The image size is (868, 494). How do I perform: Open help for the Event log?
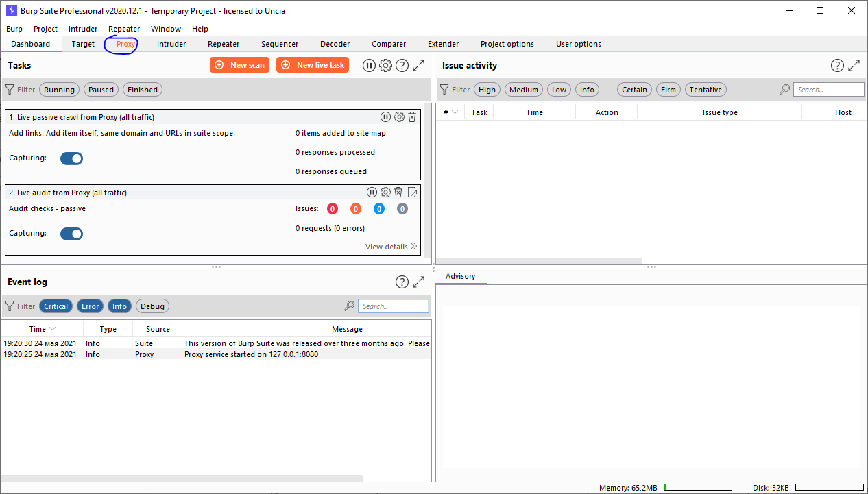(402, 282)
